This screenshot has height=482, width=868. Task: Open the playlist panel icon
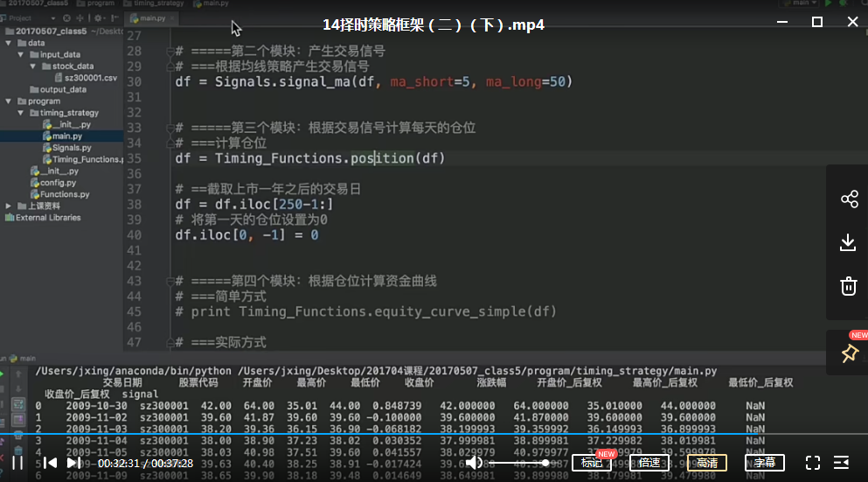(842, 463)
